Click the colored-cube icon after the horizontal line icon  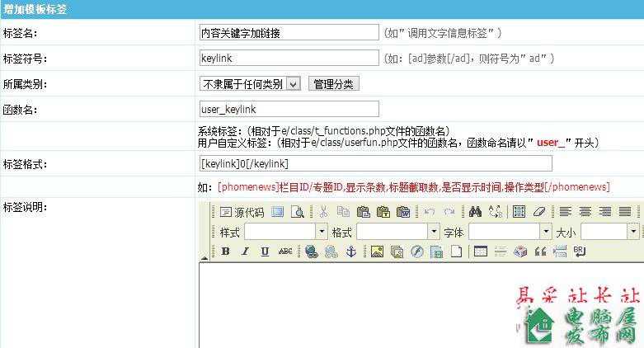pyautogui.click(x=520, y=251)
